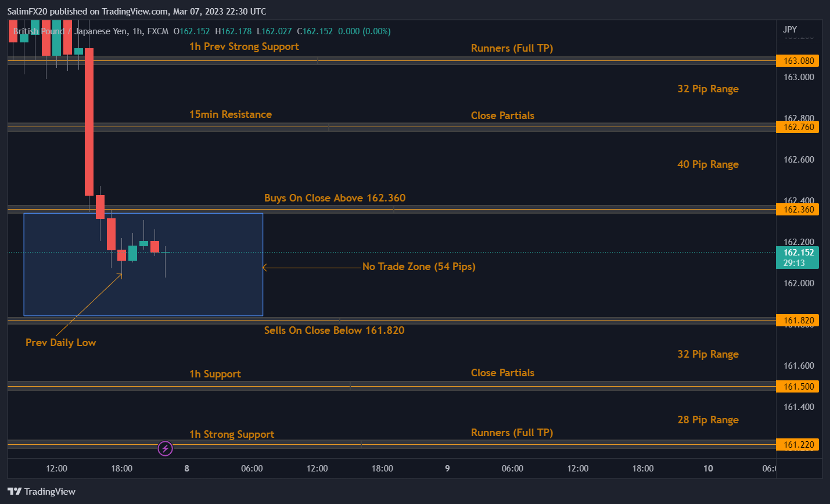Screen dimensions: 830x504
Task: Click the 162.360 orange price tag
Action: [x=798, y=210]
